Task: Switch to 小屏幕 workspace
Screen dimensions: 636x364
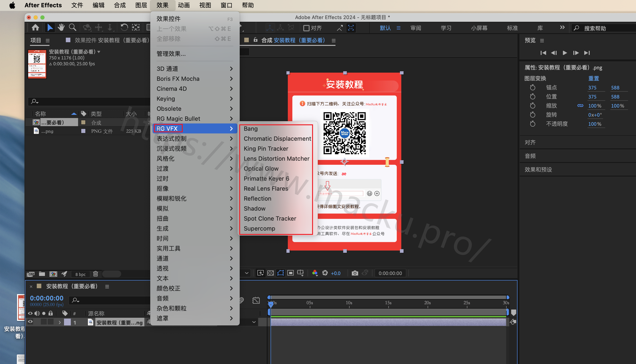Action: (x=479, y=28)
